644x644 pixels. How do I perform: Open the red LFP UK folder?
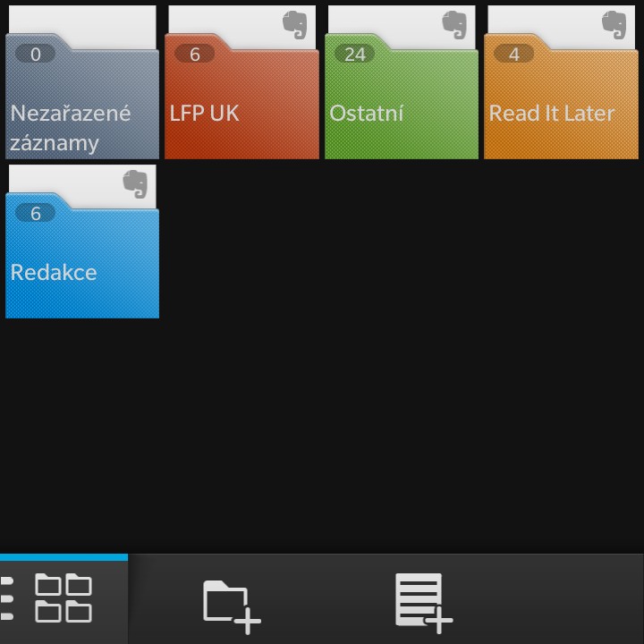click(241, 82)
